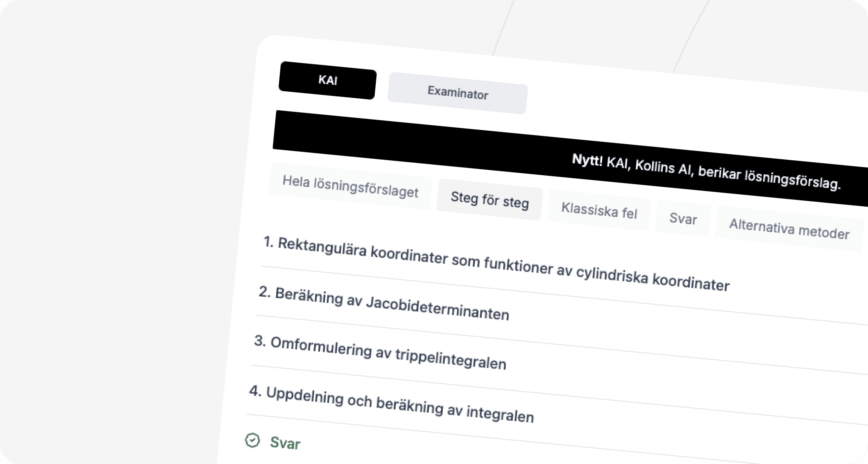Click the number 2. of Jacobideterminanten step
The height and width of the screenshot is (464, 868).
264,292
